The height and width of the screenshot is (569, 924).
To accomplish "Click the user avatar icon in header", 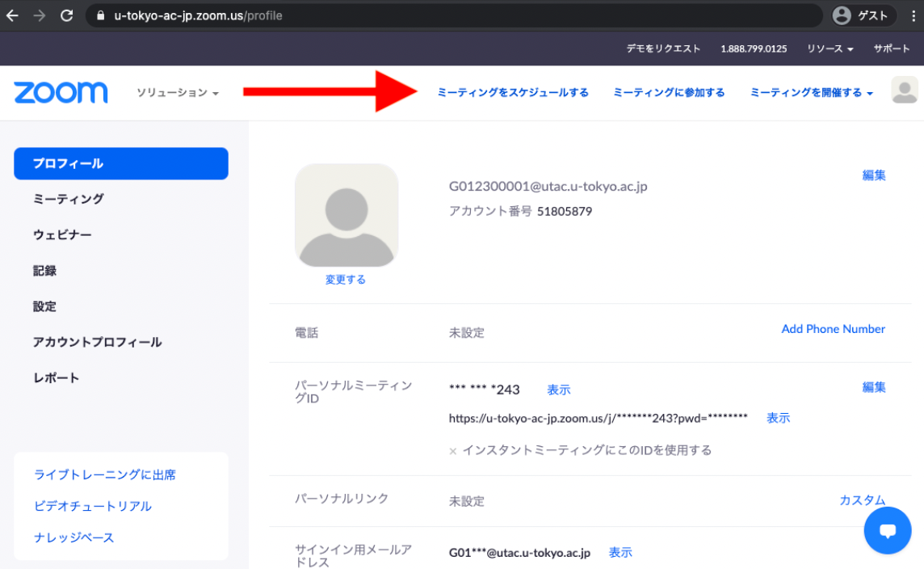I will tap(905, 91).
